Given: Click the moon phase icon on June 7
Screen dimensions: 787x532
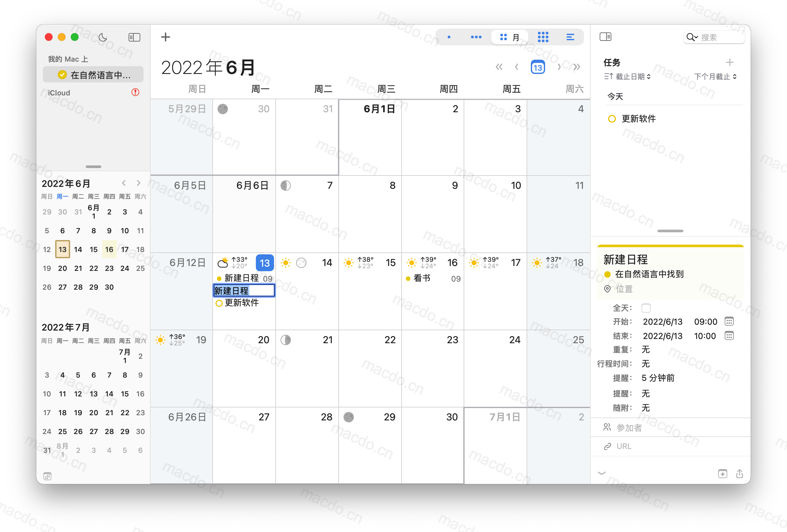Looking at the screenshot, I should [x=285, y=186].
